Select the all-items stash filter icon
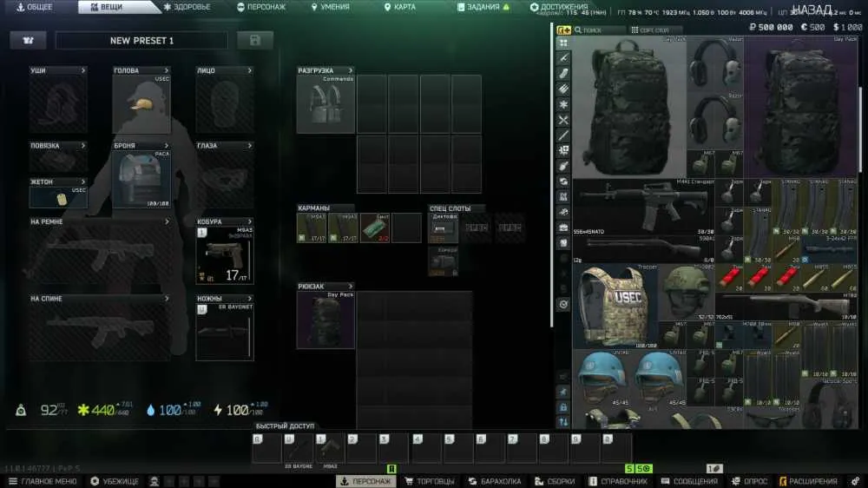 tap(563, 43)
